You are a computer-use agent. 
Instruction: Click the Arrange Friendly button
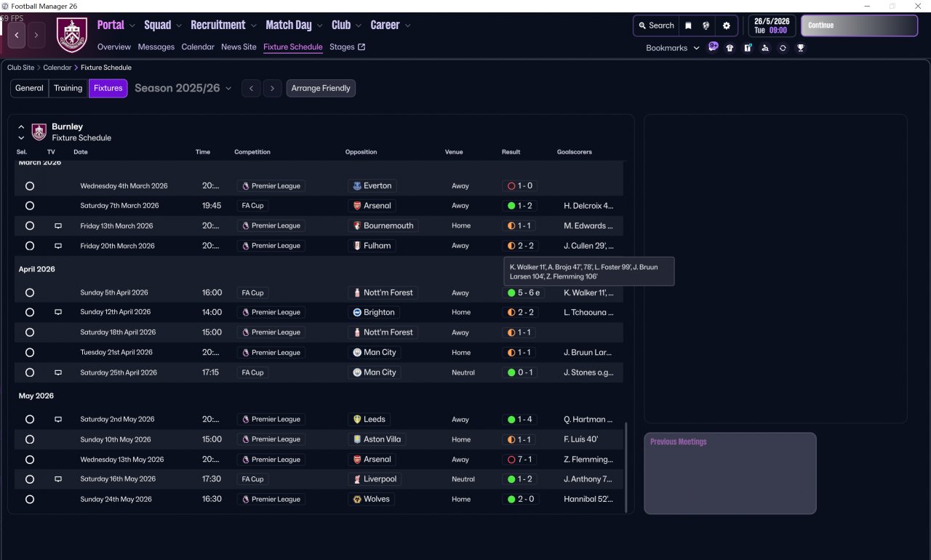(321, 88)
